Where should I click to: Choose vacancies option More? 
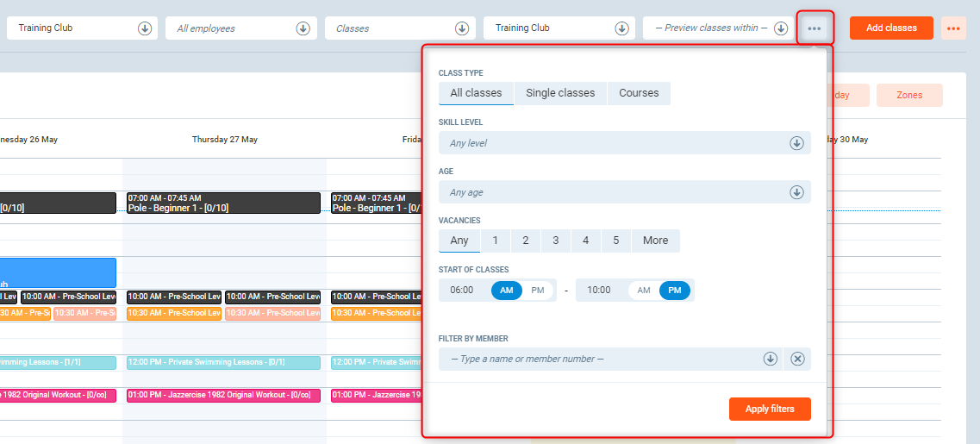pos(655,241)
